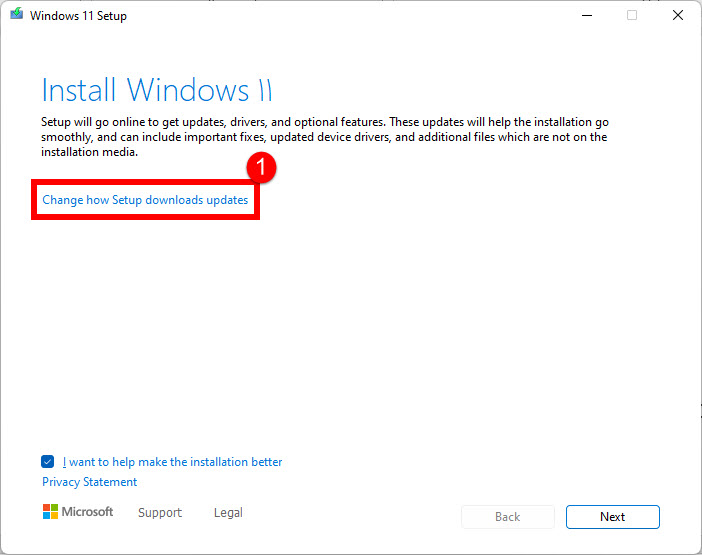Viewport: 702px width, 555px height.
Task: Open the Privacy Statement link
Action: pos(90,482)
